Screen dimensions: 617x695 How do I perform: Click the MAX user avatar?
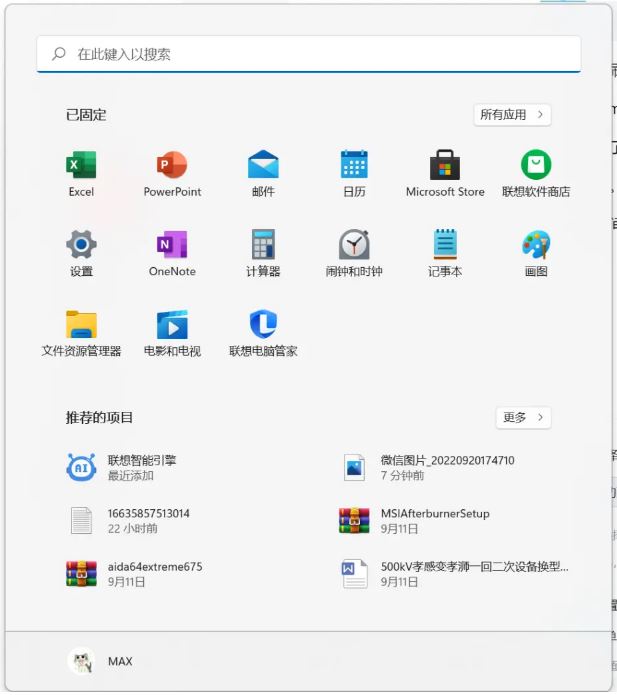(81, 661)
